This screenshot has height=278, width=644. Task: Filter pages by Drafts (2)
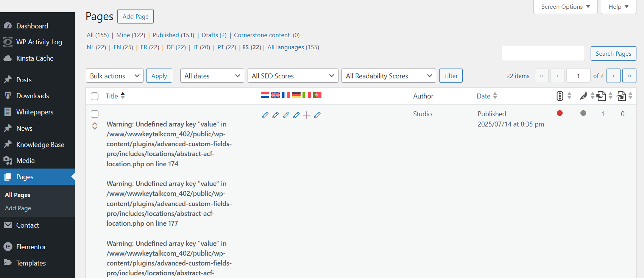click(x=214, y=35)
